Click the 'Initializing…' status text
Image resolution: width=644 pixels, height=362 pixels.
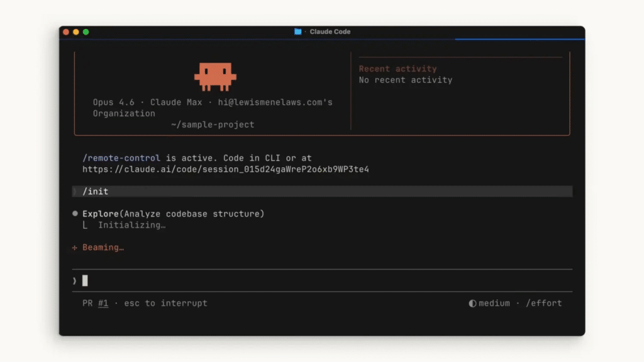tap(132, 225)
